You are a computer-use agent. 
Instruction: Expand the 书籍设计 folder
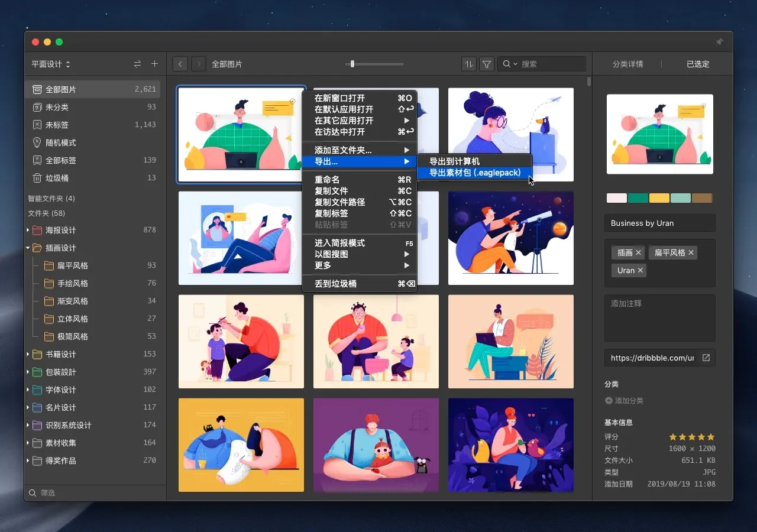click(x=28, y=354)
